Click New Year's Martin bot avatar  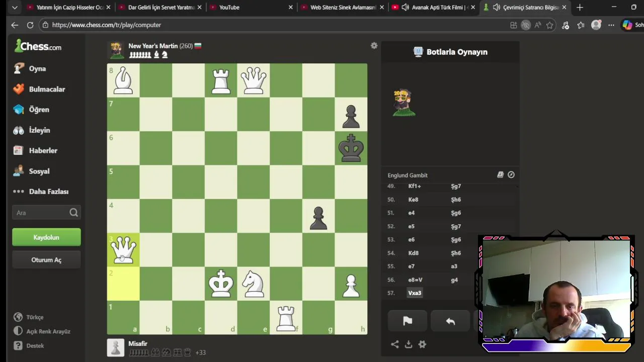(116, 50)
